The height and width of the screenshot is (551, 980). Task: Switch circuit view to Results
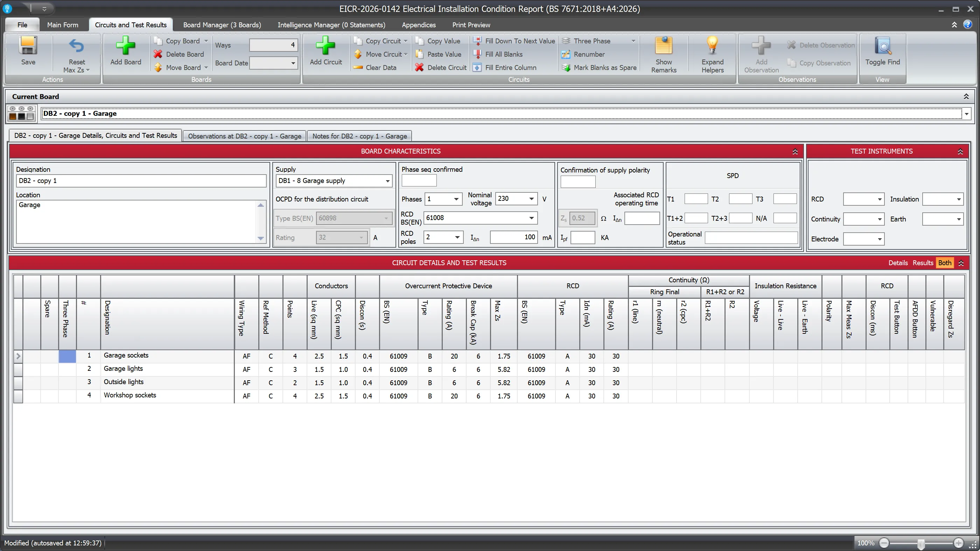[x=923, y=262]
